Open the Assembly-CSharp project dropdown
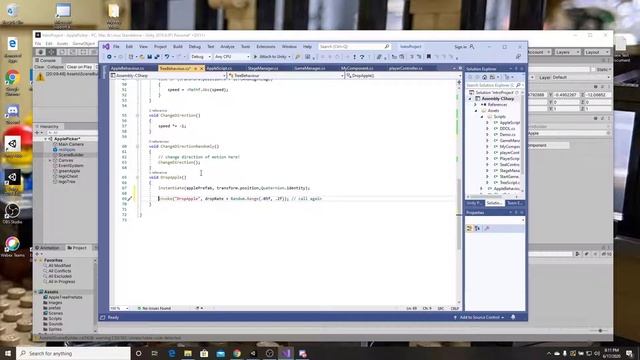Viewport: 640px width, 360px height. [168, 76]
